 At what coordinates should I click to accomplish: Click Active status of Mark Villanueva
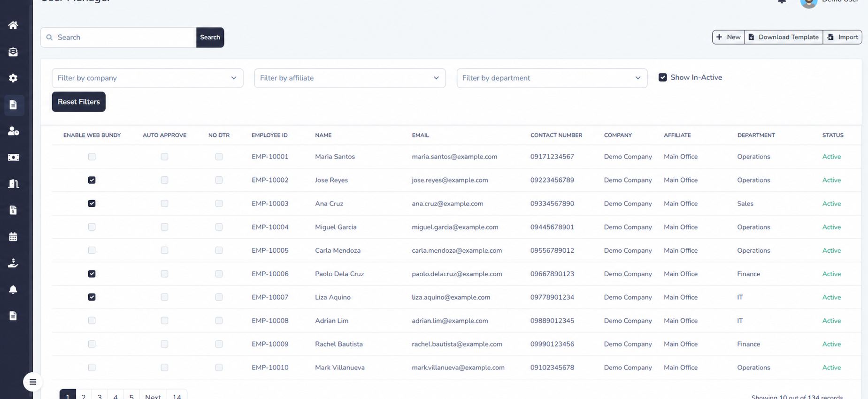point(831,368)
